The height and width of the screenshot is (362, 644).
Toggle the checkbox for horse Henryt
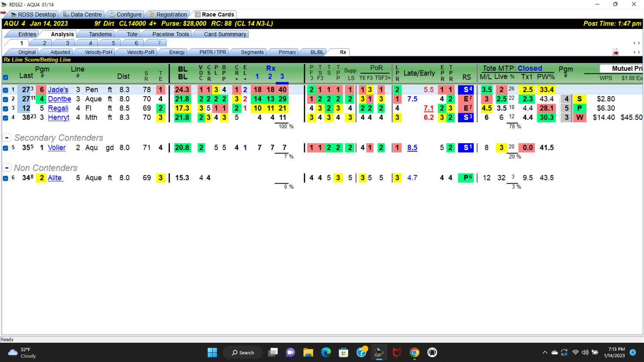pyautogui.click(x=6, y=118)
